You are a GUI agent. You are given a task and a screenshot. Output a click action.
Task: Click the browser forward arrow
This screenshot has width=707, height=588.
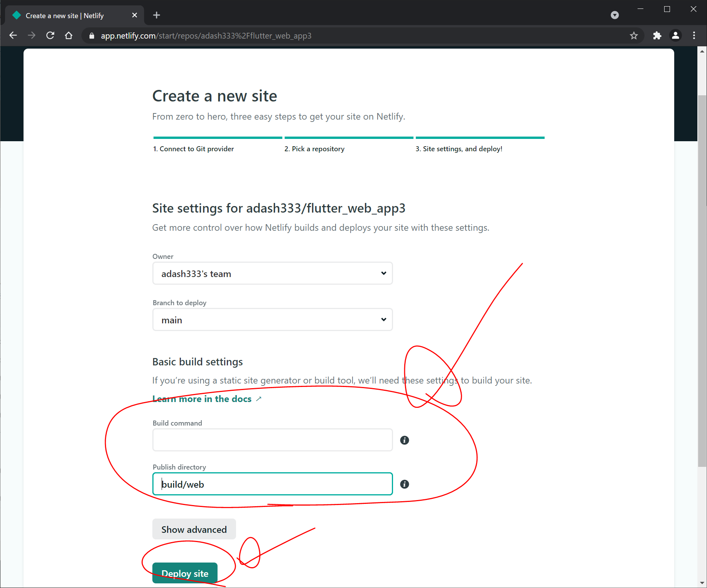click(32, 35)
